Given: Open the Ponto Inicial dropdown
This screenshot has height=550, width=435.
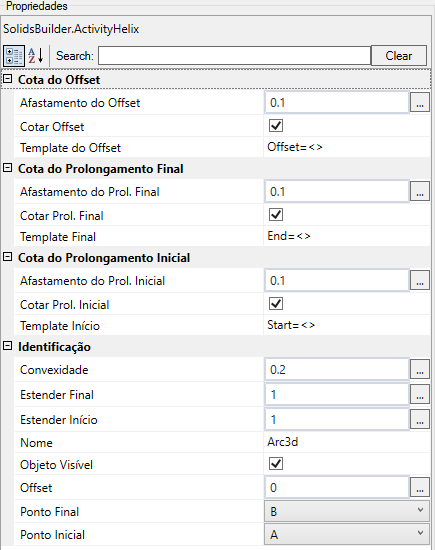Looking at the screenshot, I should (x=347, y=534).
